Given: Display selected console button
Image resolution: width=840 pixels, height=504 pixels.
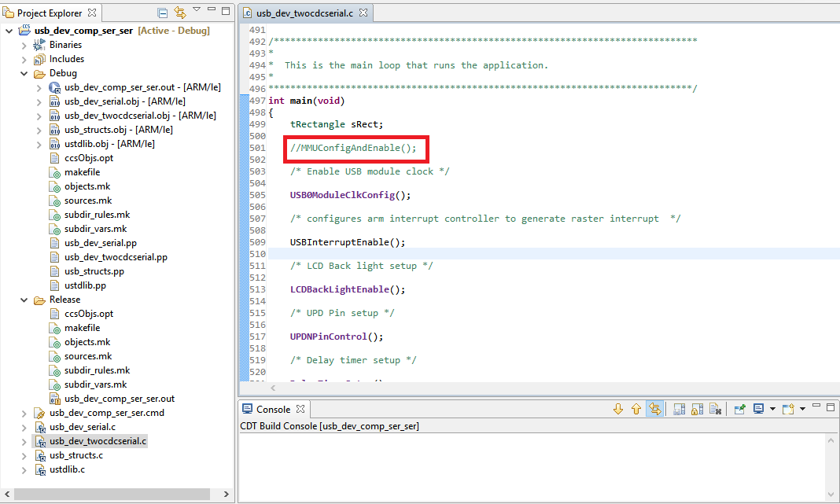Looking at the screenshot, I should coord(758,409).
